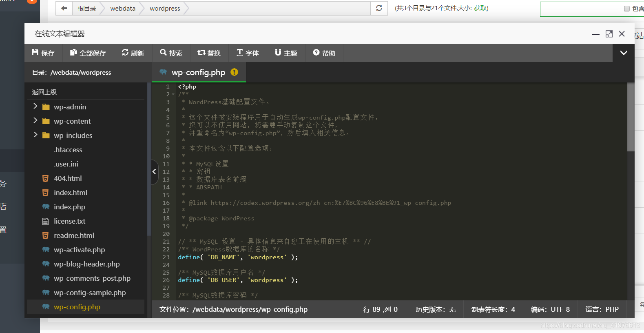Click the wp-blog-header.php PHP icon

[46, 264]
